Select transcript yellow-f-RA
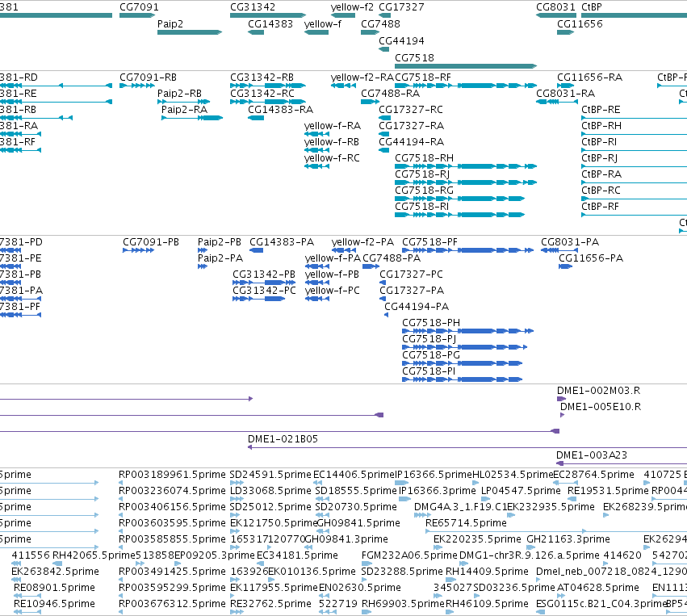The height and width of the screenshot is (616, 687). coord(316,134)
